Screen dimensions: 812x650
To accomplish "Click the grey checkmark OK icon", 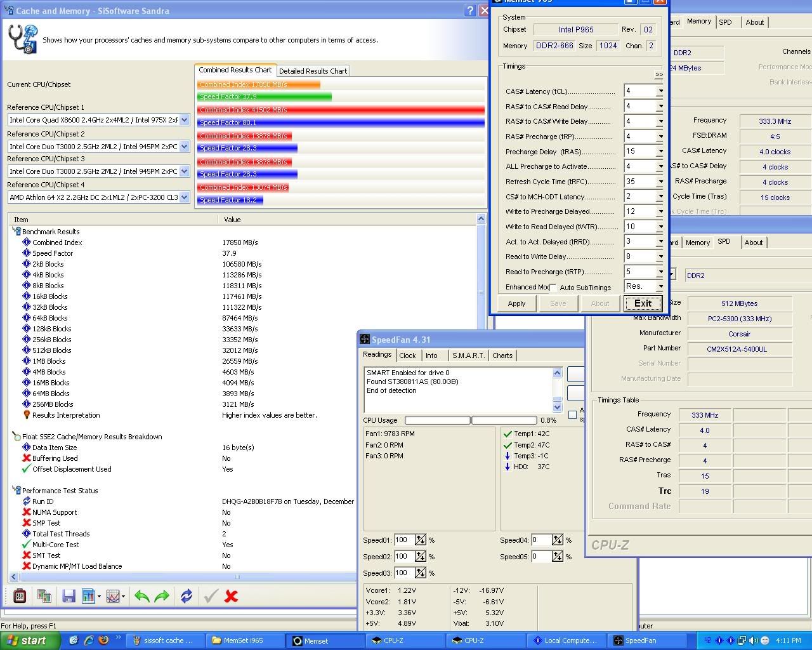I will (211, 596).
